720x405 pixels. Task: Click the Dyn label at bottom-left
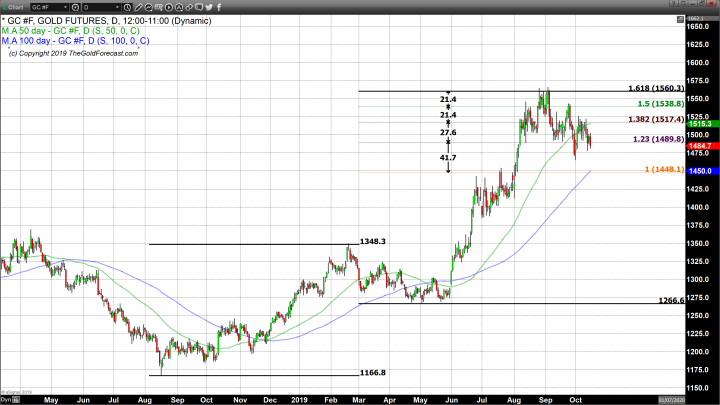pyautogui.click(x=6, y=400)
